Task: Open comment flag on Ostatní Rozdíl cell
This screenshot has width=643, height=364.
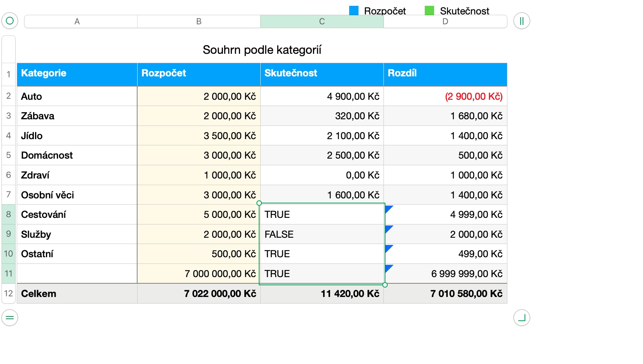Action: click(388, 248)
